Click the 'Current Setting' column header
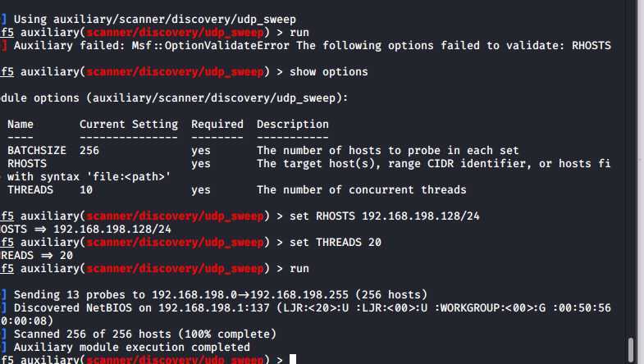This screenshot has height=364, width=644. click(129, 125)
